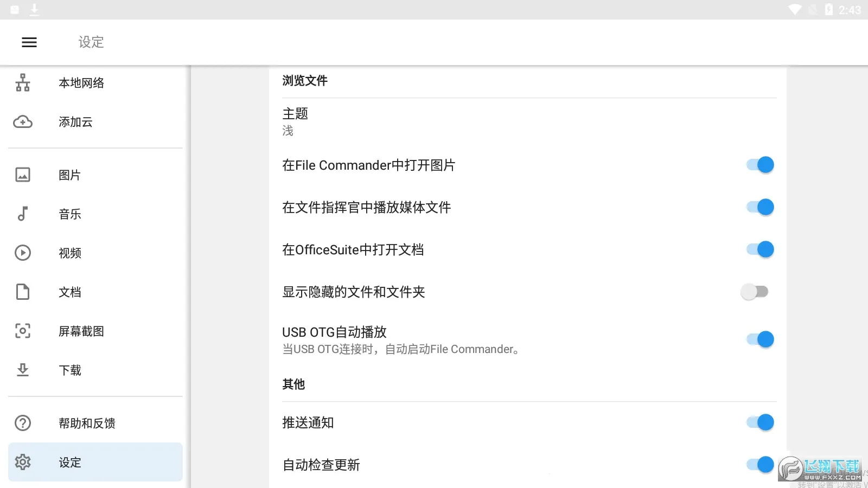The height and width of the screenshot is (488, 868).
Task: Click the downloads arrow icon
Action: click(x=23, y=370)
